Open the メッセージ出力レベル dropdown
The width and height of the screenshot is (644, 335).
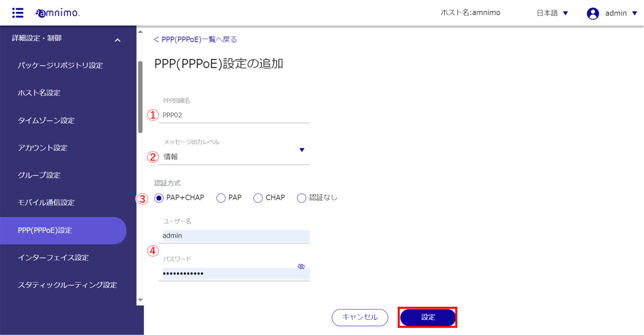point(301,150)
